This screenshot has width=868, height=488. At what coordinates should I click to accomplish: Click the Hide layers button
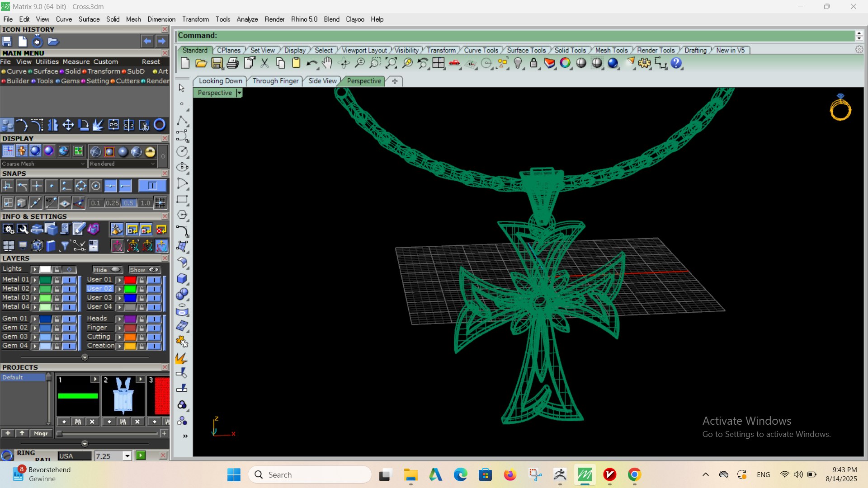pyautogui.click(x=108, y=270)
